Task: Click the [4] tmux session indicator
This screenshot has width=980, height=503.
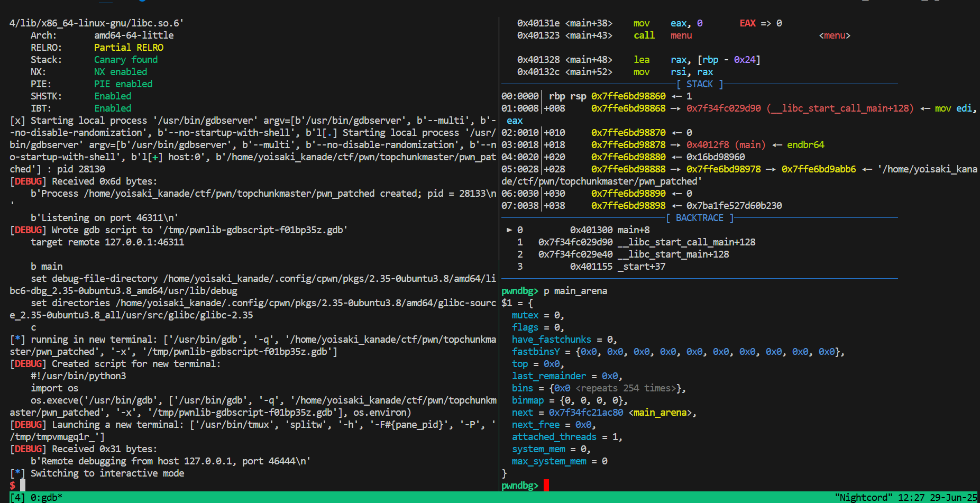Action: click(x=17, y=497)
